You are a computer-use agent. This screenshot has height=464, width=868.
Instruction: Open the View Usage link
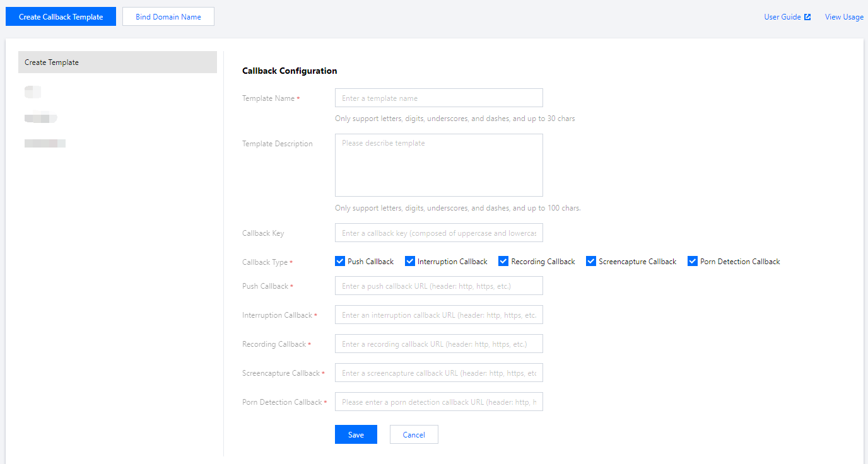(x=844, y=17)
